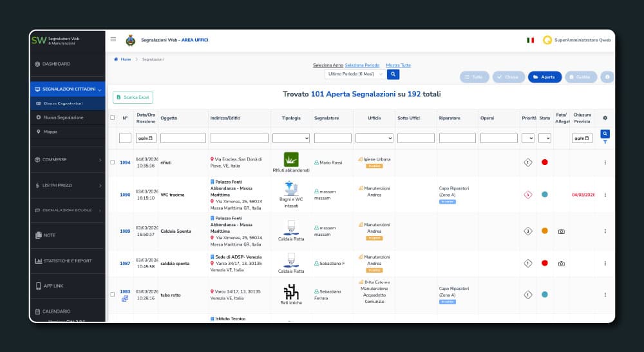This screenshot has height=352, width=644.
Task: Open the Ultimo Periodo (6 Mesi) dropdown
Action: point(355,74)
